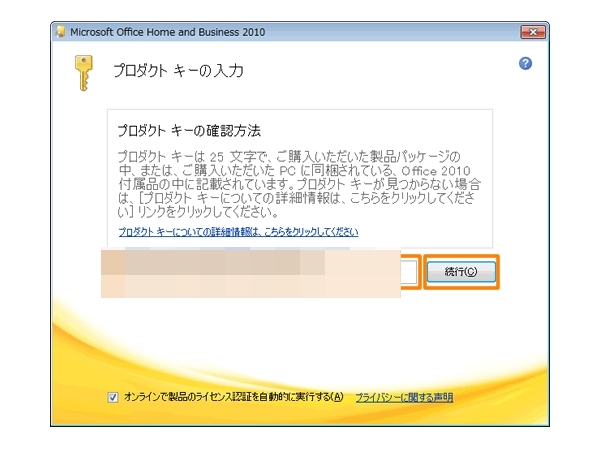Open the プライバシーに関する声明 privacy statement link
This screenshot has width=614, height=460.
click(x=404, y=397)
